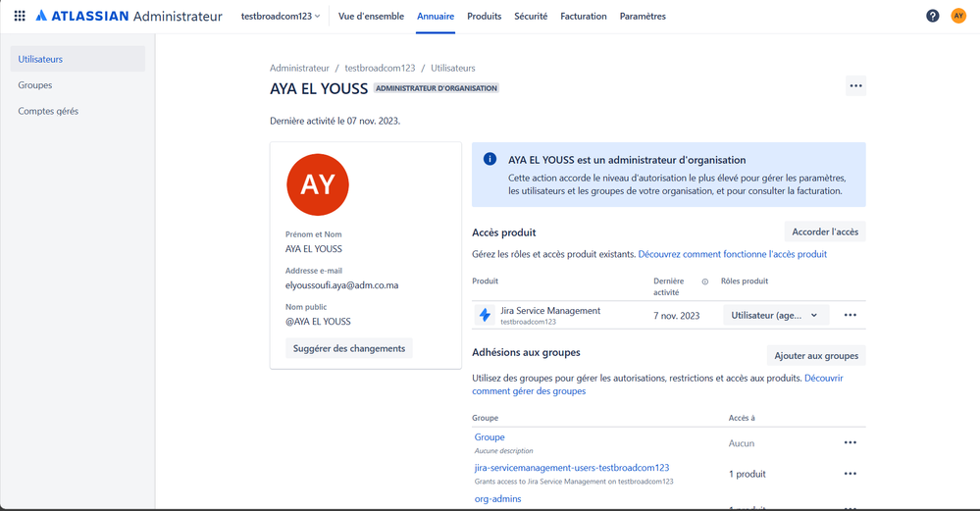Open the app switcher grid icon
Screen dimensions: 980x511
(x=20, y=16)
